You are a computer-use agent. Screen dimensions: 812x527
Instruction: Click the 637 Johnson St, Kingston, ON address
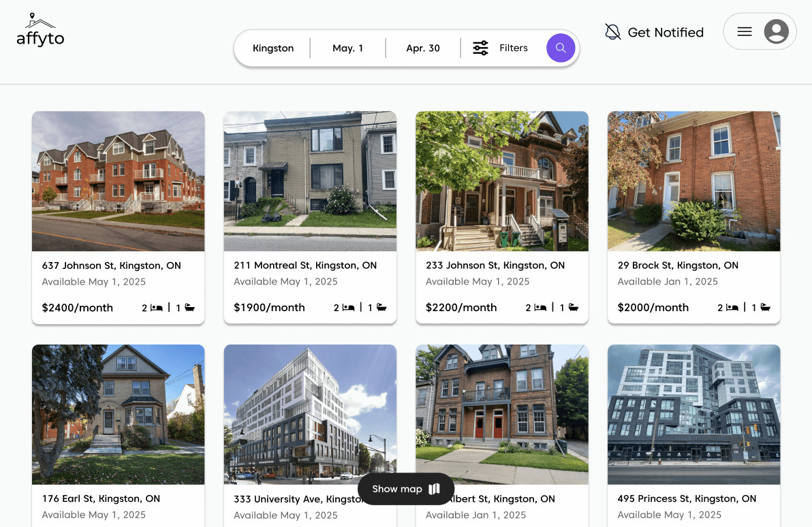pos(111,266)
